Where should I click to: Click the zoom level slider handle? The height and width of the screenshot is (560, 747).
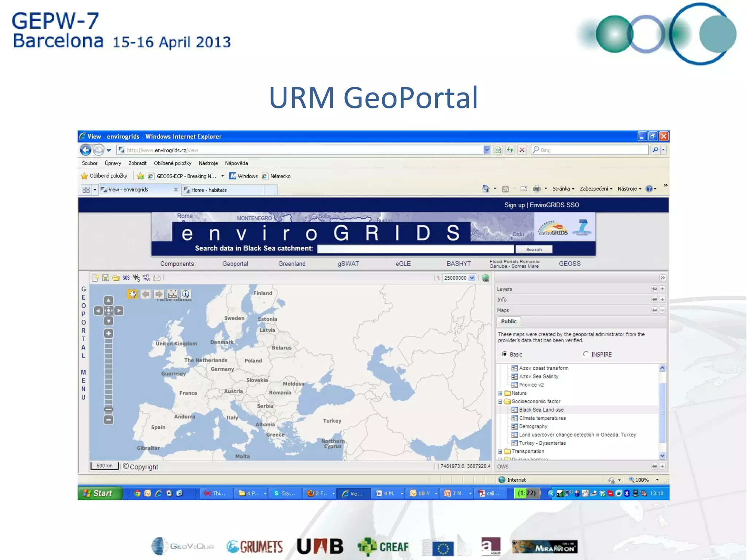(108, 409)
